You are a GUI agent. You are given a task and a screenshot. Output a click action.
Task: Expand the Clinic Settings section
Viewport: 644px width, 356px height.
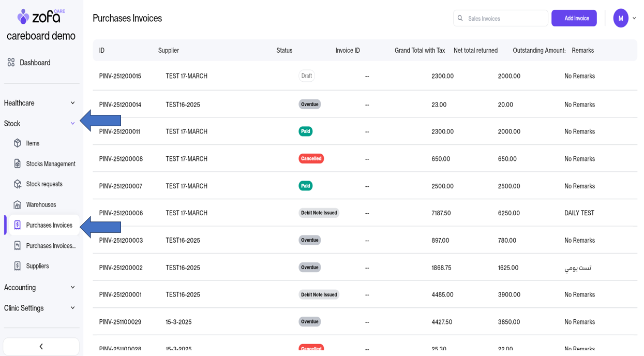pos(72,308)
